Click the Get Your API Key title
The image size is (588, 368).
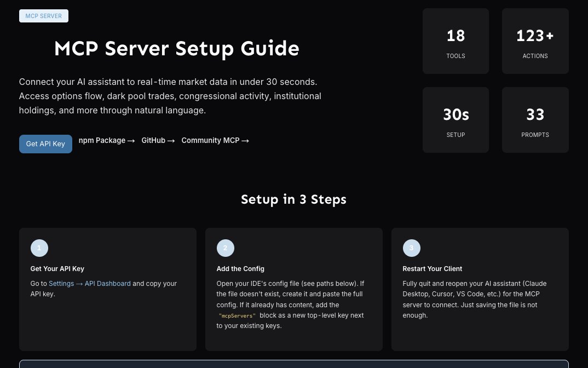[x=57, y=268]
